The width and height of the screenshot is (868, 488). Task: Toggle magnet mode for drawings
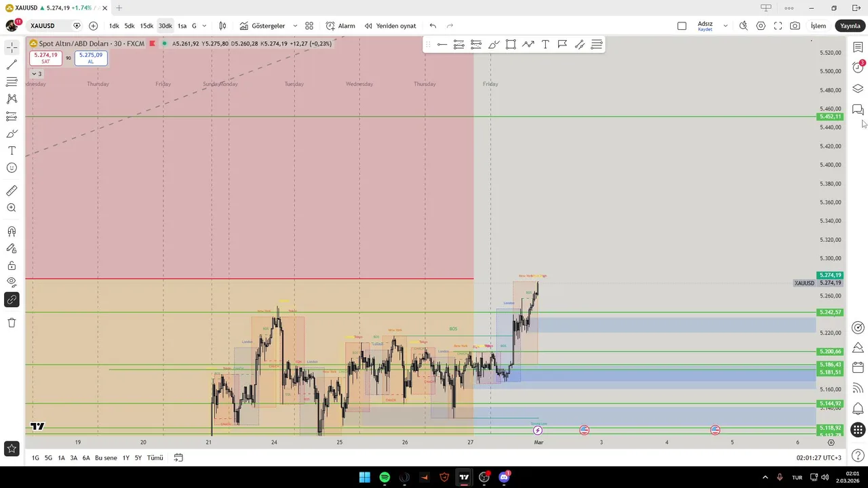[12, 231]
